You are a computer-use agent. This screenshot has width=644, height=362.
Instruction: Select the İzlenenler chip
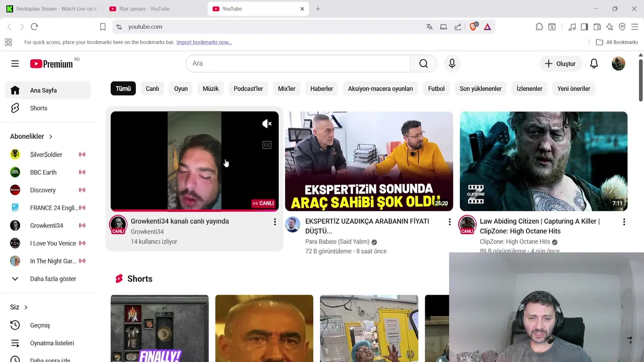(529, 88)
